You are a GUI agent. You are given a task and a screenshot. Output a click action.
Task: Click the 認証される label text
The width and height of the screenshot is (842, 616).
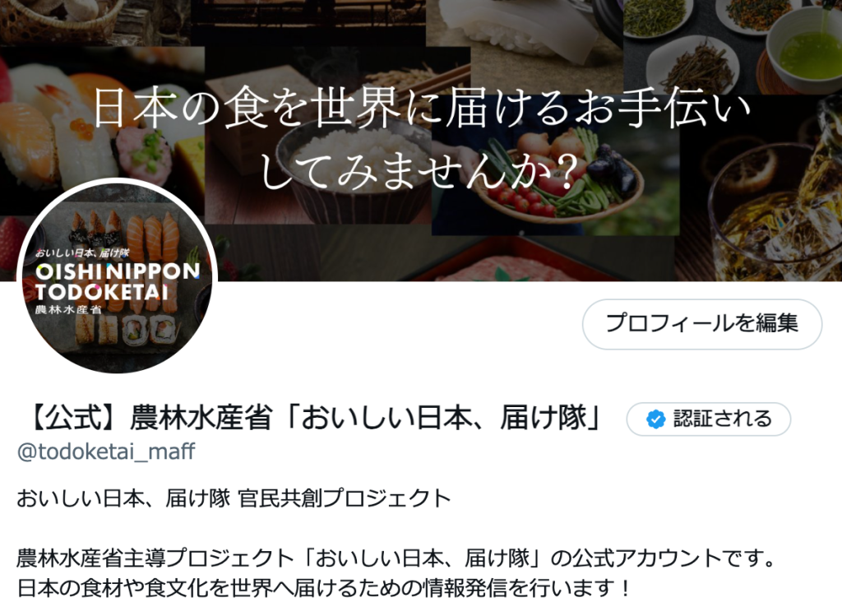click(x=723, y=419)
